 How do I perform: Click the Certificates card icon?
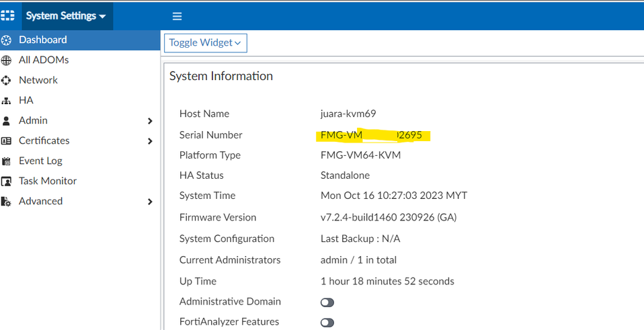(x=7, y=141)
